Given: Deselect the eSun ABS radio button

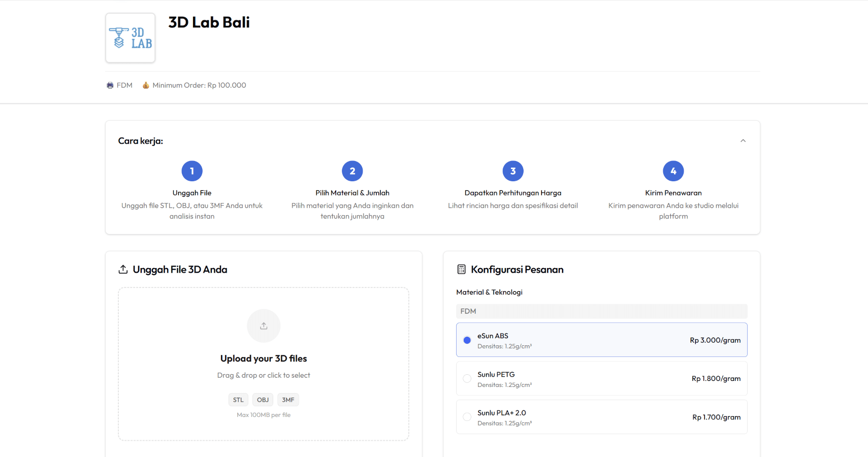Looking at the screenshot, I should pos(467,340).
